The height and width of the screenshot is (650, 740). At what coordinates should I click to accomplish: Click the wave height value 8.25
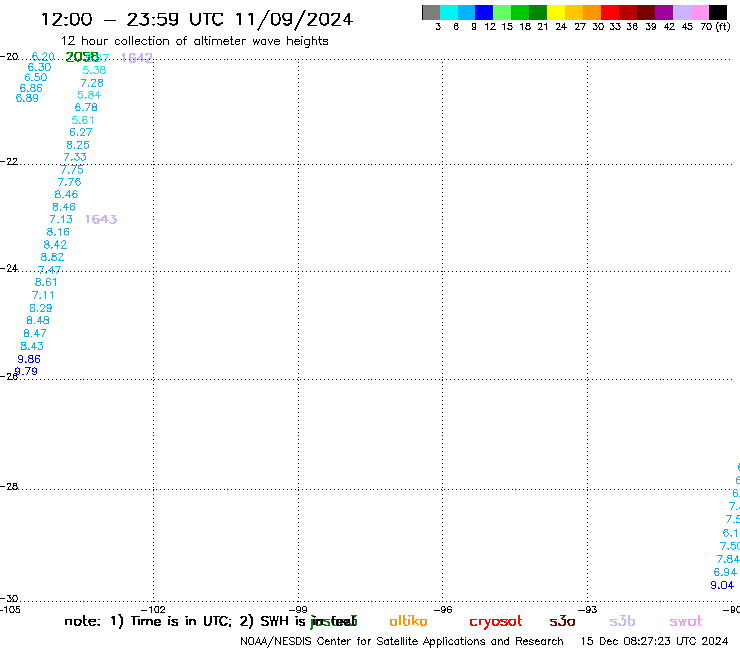tap(78, 145)
